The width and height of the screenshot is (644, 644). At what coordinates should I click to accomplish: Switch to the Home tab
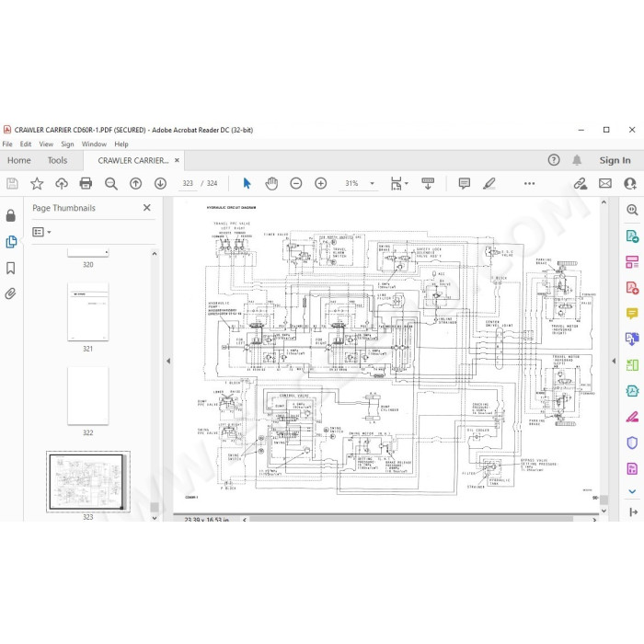point(19,160)
